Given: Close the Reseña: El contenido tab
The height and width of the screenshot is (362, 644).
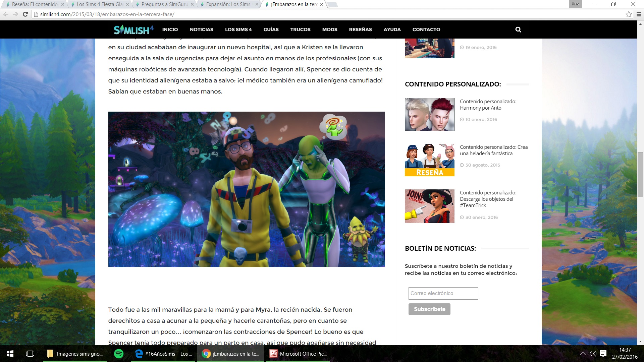Looking at the screenshot, I should [x=62, y=4].
